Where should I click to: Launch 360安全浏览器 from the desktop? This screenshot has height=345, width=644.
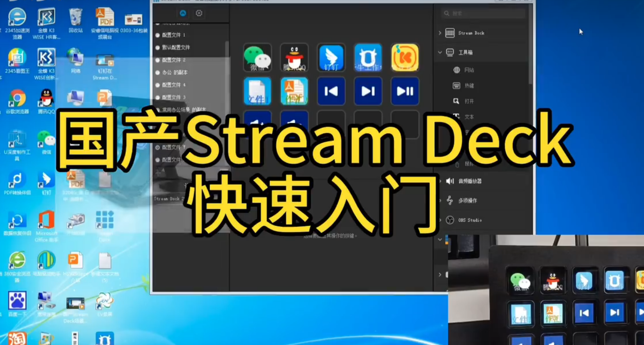17,267
